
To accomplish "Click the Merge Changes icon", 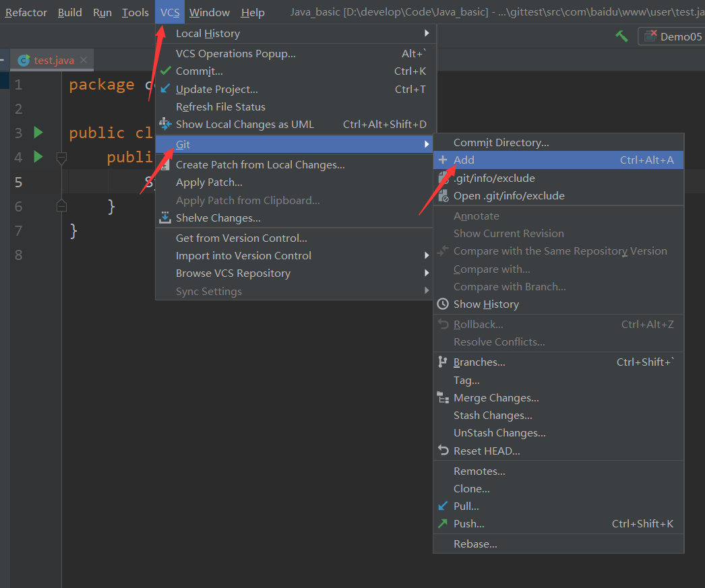I will pos(443,397).
